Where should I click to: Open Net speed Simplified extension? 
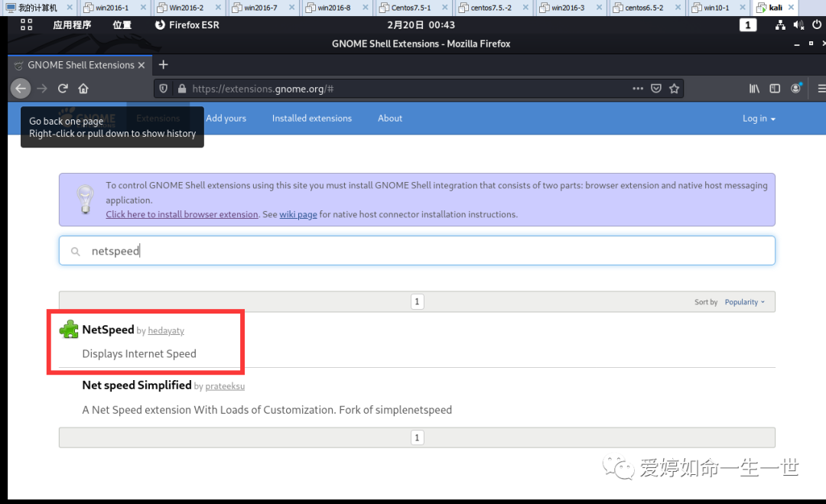click(x=137, y=385)
